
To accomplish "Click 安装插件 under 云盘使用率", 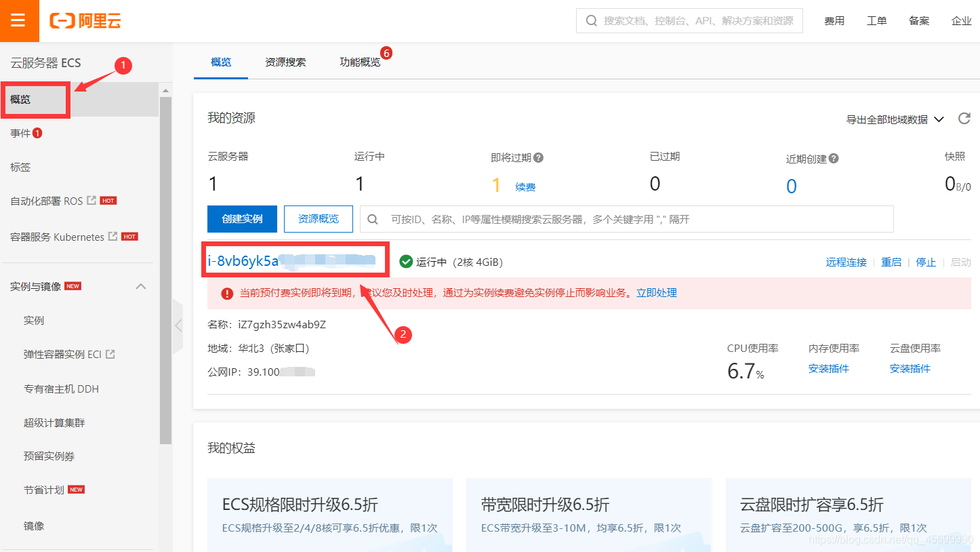I will click(x=910, y=369).
